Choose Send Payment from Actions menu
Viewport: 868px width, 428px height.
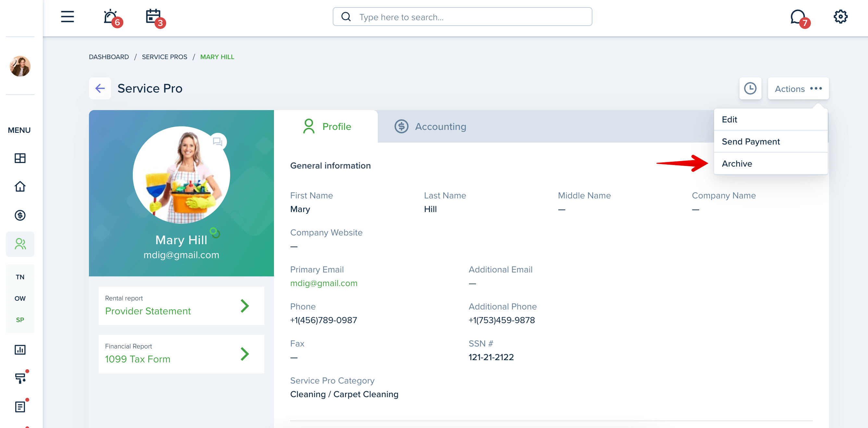click(x=771, y=142)
